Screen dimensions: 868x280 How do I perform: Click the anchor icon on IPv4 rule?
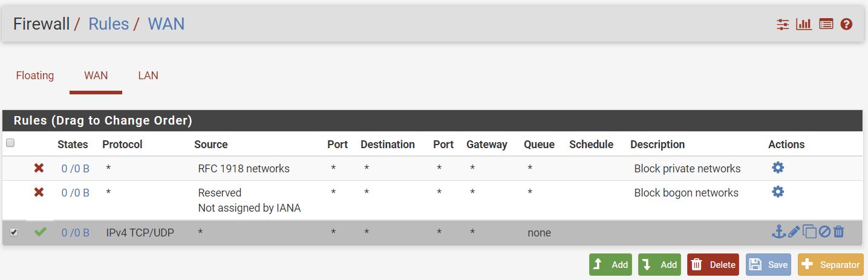point(779,231)
